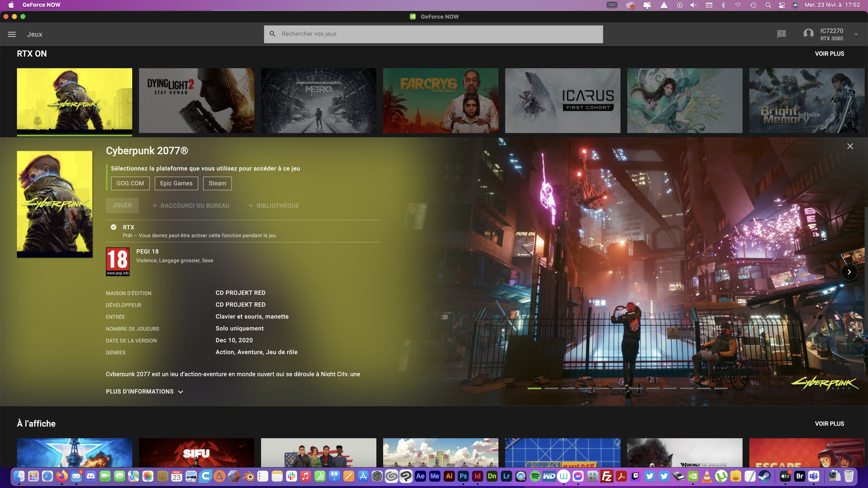Launch VLC from the dock
868x488 pixels.
coord(707,476)
